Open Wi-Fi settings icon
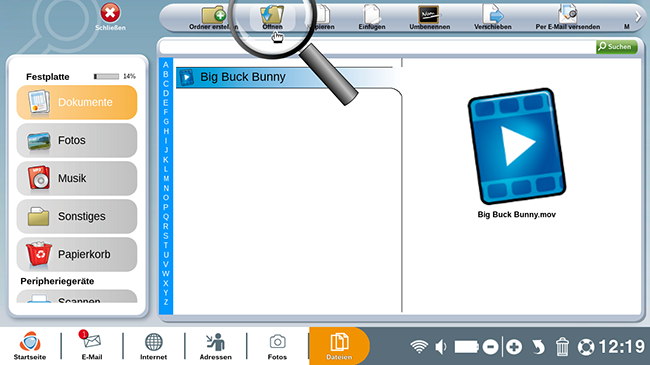 tap(419, 346)
